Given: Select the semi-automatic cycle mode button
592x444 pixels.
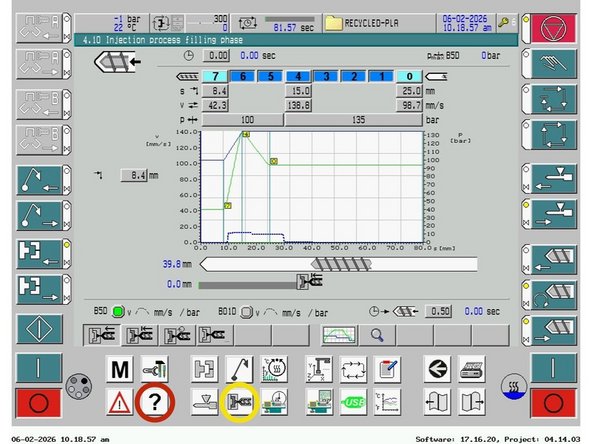Looking at the screenshot, I should pos(553,99).
